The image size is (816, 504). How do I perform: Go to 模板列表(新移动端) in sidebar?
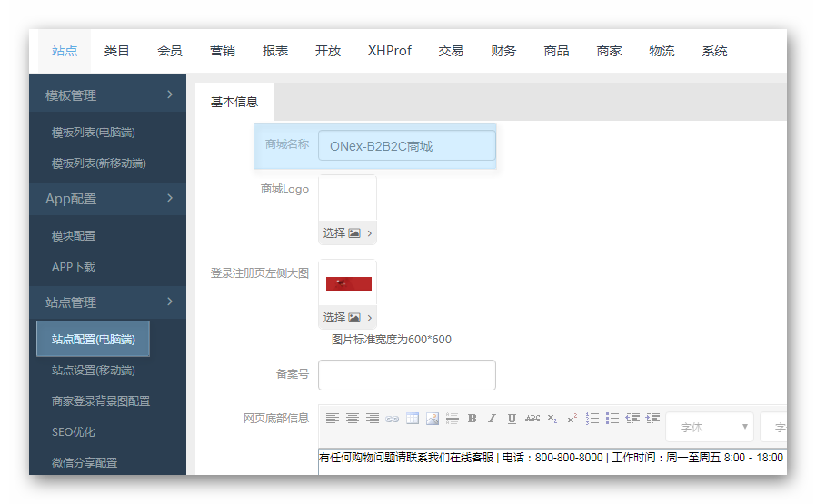(x=98, y=163)
